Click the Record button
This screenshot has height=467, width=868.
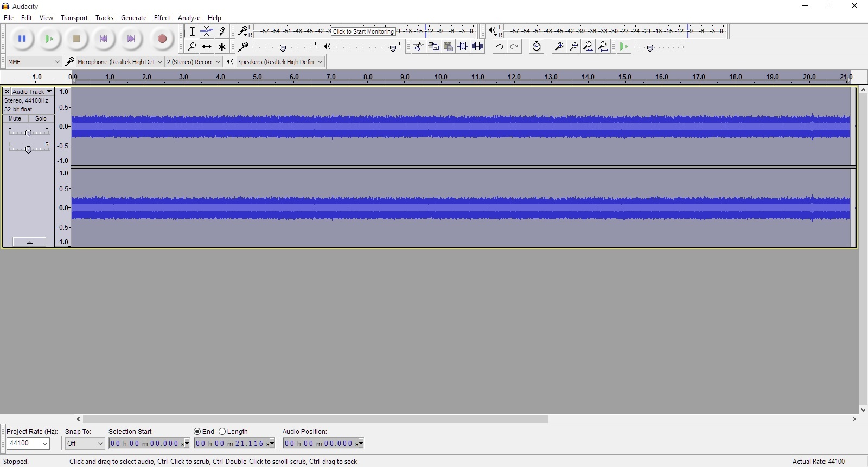(x=162, y=39)
